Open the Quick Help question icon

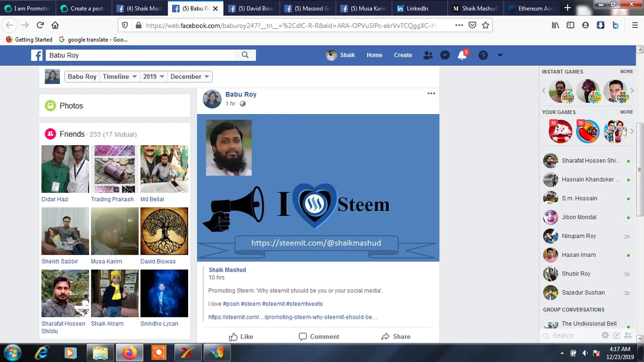click(x=483, y=55)
